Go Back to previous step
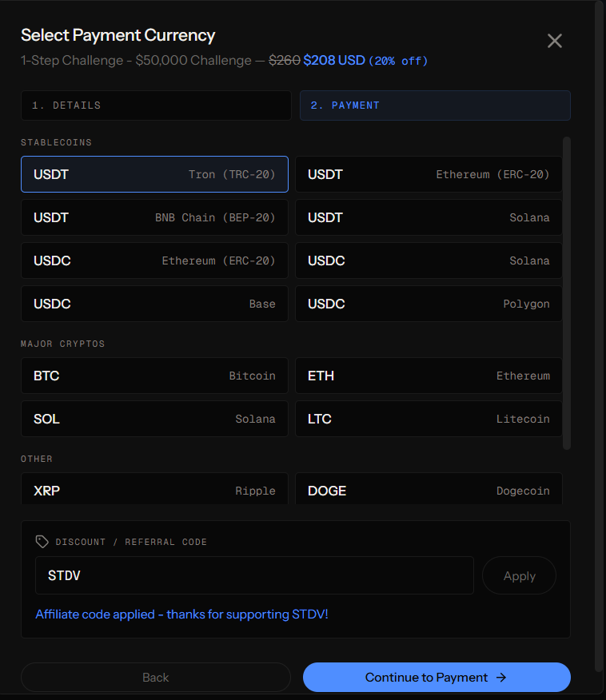 click(156, 678)
